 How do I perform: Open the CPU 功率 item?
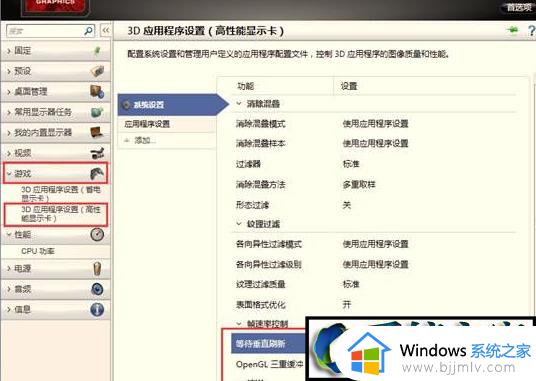(x=38, y=251)
